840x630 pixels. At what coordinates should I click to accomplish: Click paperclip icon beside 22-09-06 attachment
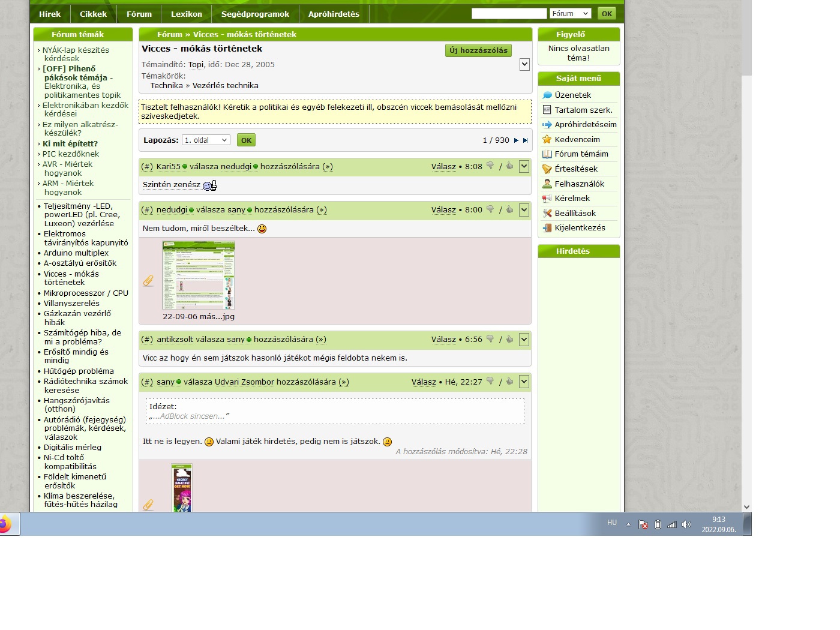point(148,281)
